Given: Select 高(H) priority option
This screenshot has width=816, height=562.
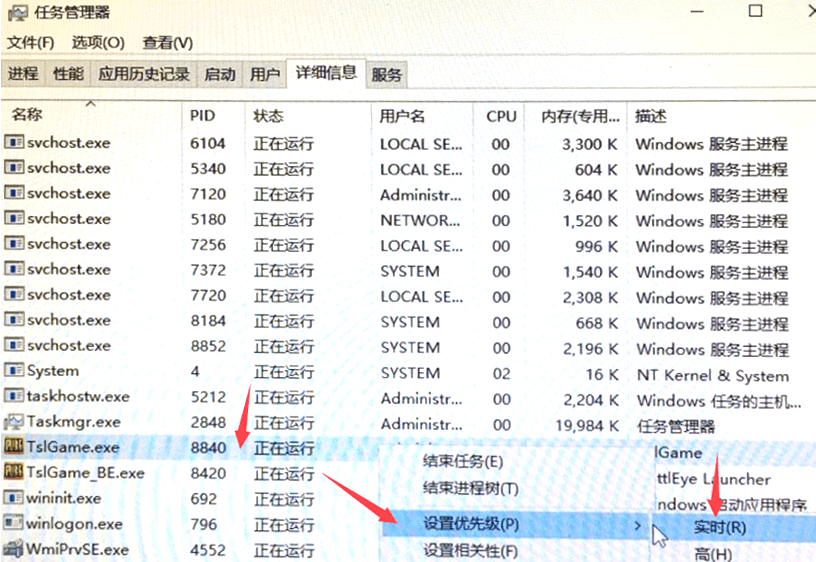Looking at the screenshot, I should tap(713, 553).
